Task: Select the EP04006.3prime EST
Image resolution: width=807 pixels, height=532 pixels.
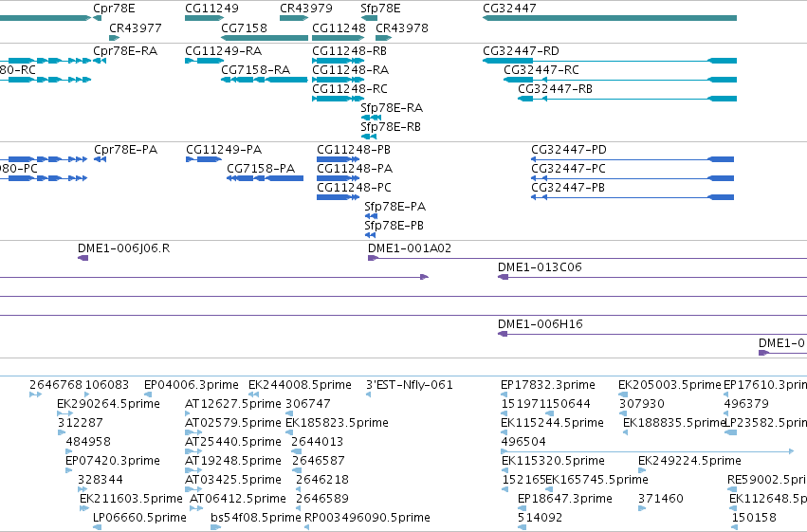Action: point(148,394)
